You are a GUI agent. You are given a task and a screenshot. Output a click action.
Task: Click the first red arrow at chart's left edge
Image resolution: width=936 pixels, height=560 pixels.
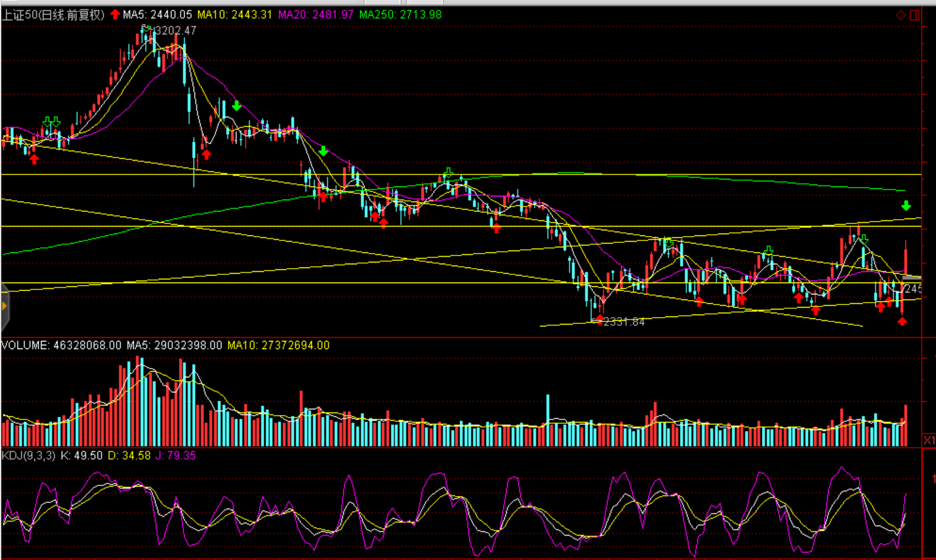(34, 159)
